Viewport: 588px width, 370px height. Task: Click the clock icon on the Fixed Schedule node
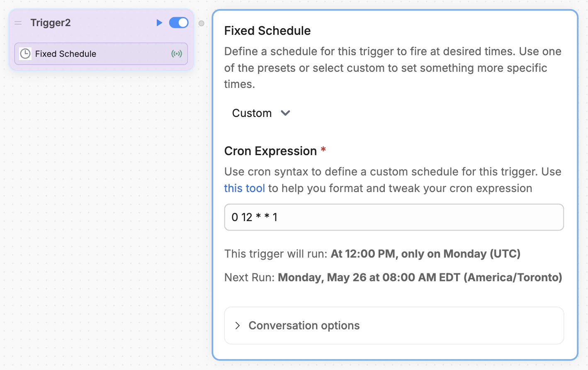[25, 54]
